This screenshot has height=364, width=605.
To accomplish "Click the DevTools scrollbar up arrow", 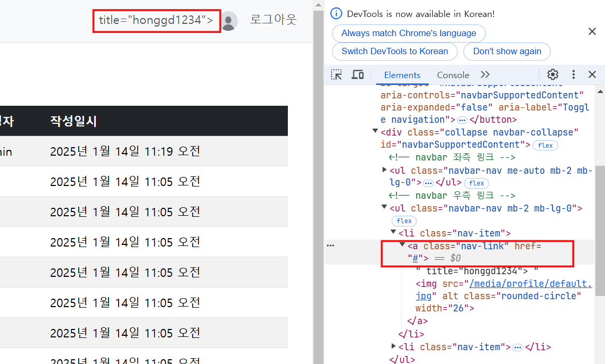I will [x=600, y=91].
